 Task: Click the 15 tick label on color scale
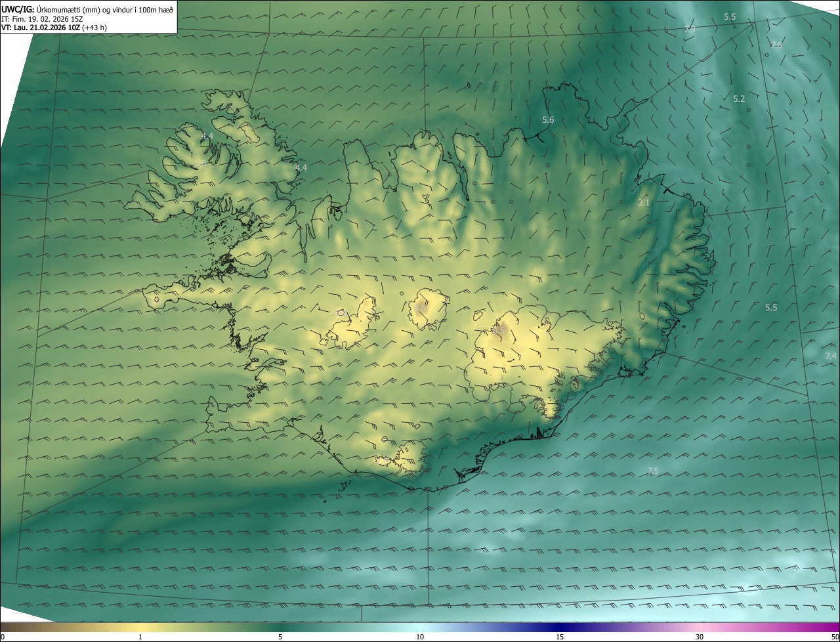560,637
